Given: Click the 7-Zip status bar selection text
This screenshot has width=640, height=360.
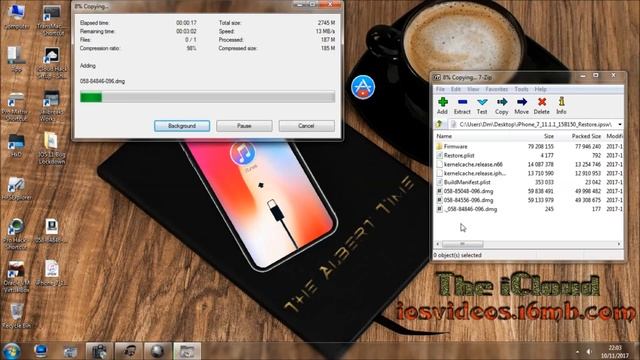Looking at the screenshot, I should click(x=458, y=255).
